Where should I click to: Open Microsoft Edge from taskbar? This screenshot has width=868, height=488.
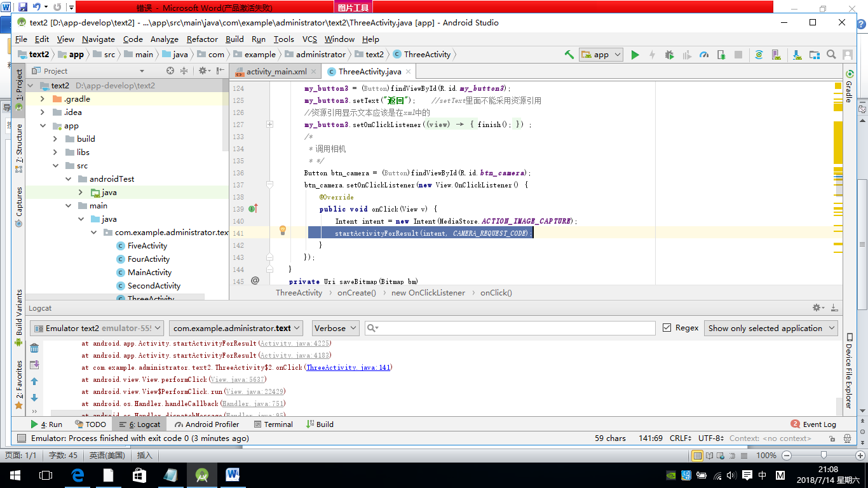click(78, 475)
